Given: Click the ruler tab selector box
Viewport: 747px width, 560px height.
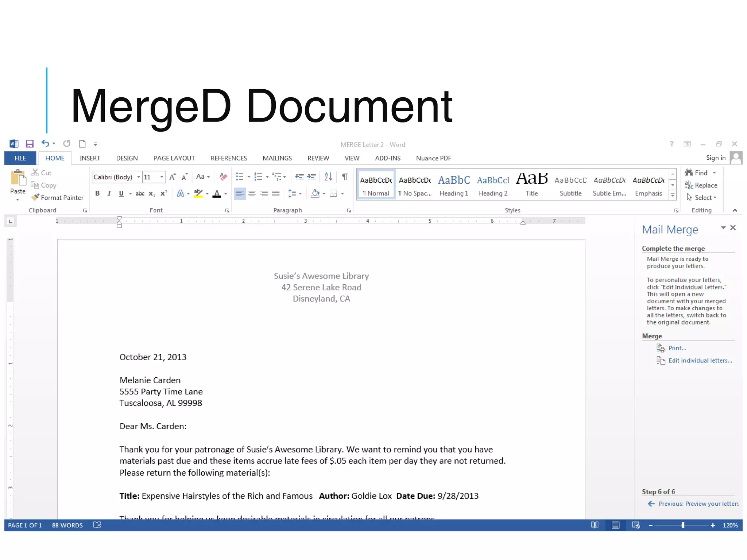Looking at the screenshot, I should pos(11,221).
